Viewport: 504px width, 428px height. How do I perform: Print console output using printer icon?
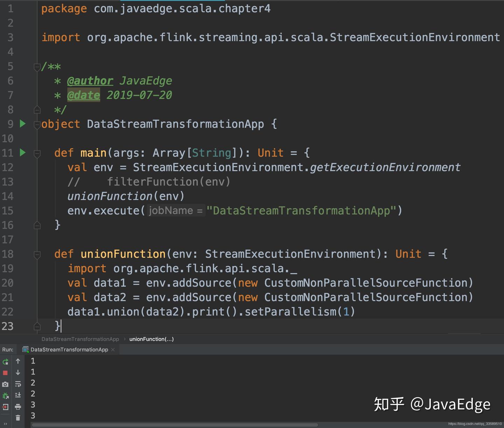18,407
